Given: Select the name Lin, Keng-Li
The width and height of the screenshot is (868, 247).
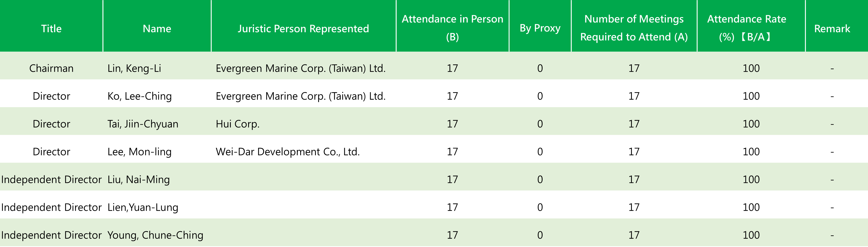Looking at the screenshot, I should [134, 68].
